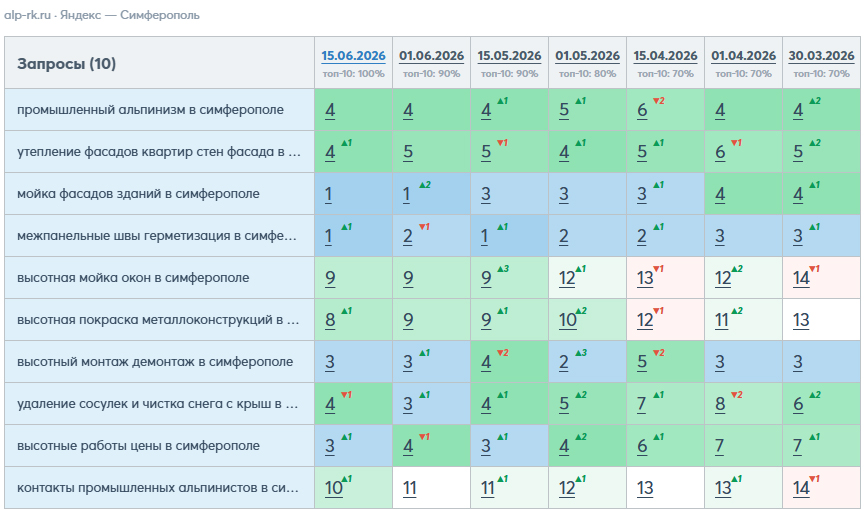Select query 'высотные работы цены в симферополе'
Screen dimensions: 866x510
pos(138,445)
